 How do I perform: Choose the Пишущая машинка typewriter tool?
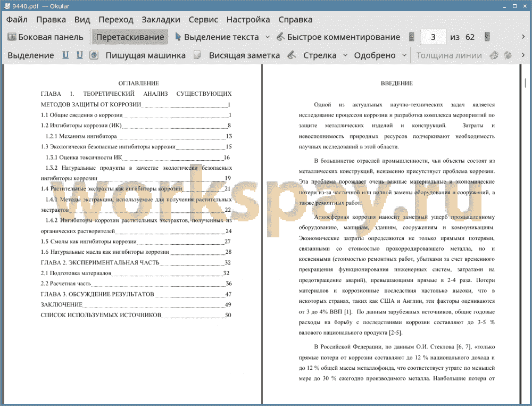click(146, 55)
